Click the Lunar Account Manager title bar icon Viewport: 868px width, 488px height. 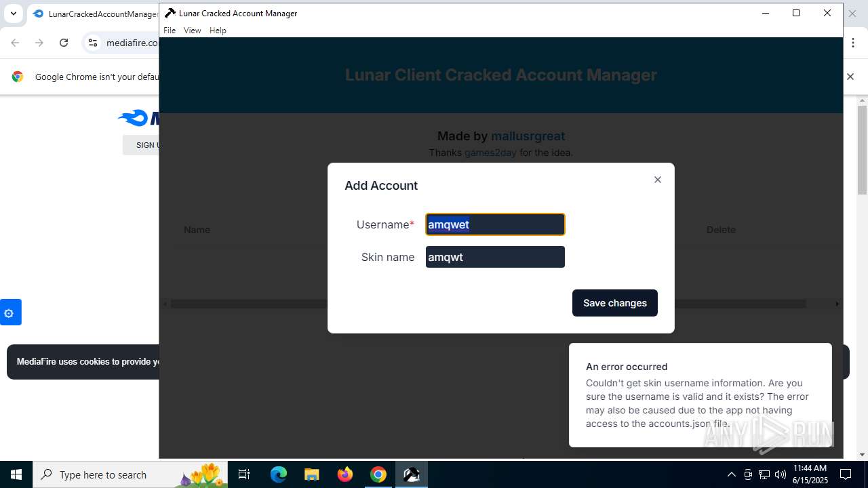pyautogui.click(x=170, y=13)
